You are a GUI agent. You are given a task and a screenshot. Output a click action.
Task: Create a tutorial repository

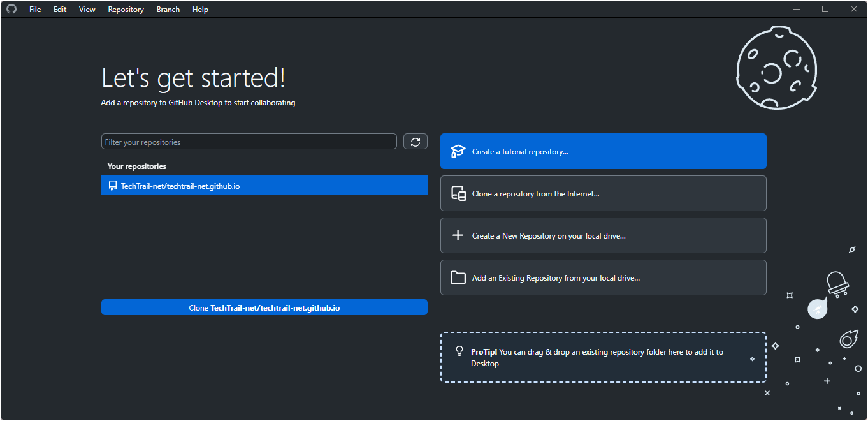tap(604, 151)
